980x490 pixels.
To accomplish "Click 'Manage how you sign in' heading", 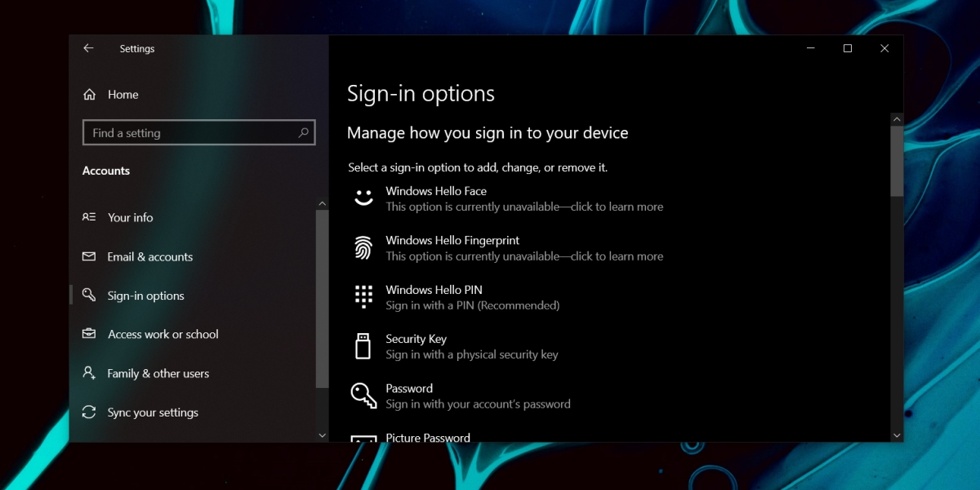I will 488,132.
